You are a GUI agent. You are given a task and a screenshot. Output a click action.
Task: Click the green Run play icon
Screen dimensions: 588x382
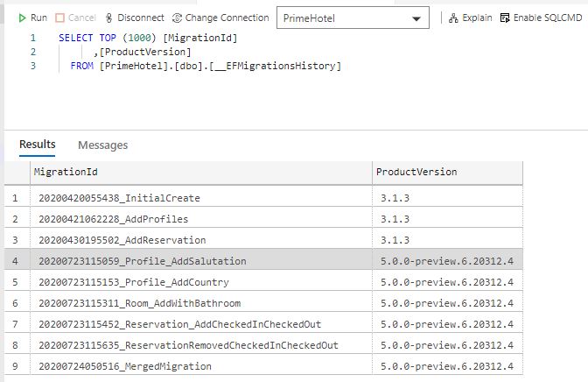point(22,18)
